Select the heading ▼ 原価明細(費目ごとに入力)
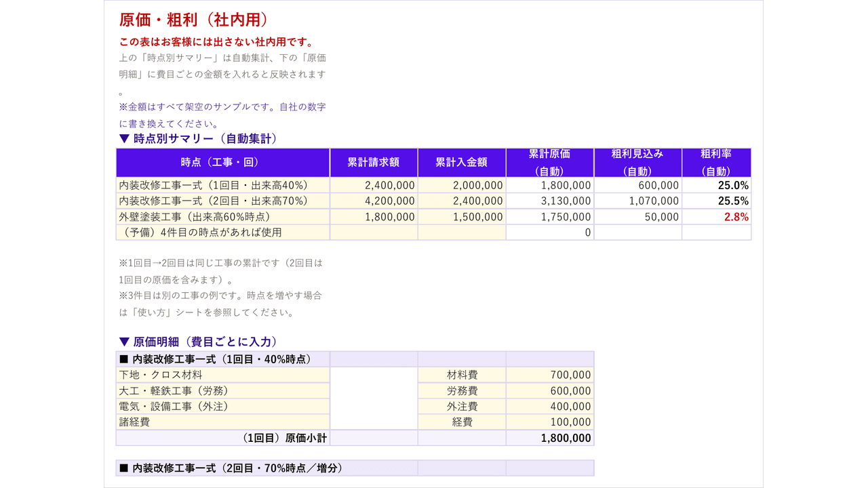 (x=198, y=342)
